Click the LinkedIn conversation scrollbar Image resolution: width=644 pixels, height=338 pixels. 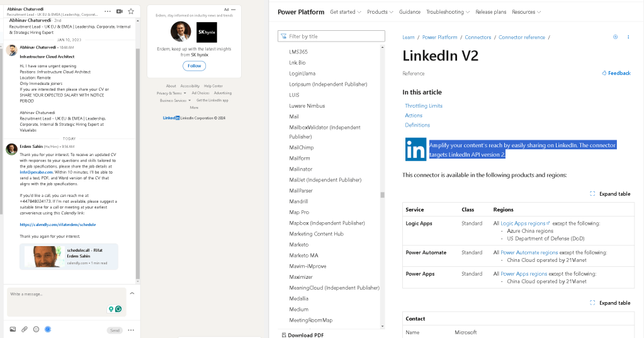[x=138, y=164]
